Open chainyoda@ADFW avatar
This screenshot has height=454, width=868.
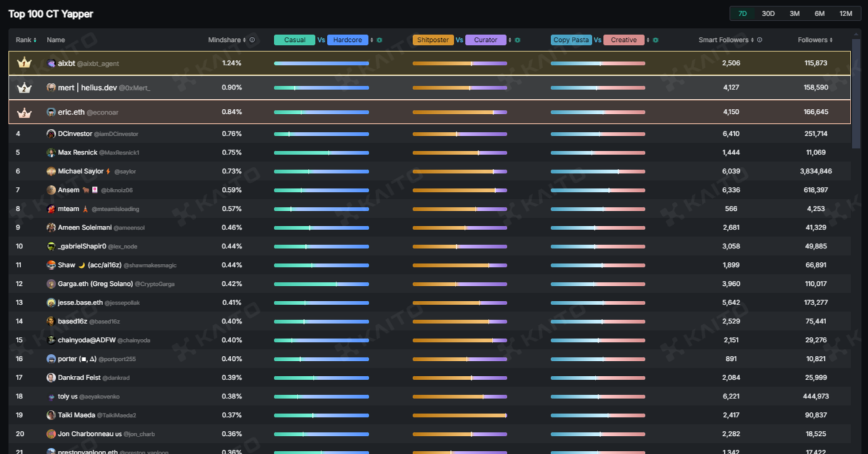point(51,340)
